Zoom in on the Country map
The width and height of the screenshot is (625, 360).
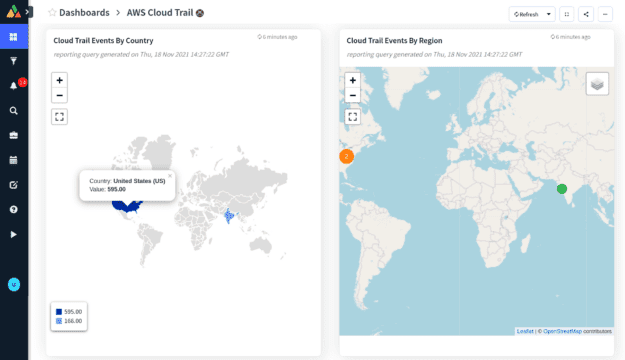59,80
